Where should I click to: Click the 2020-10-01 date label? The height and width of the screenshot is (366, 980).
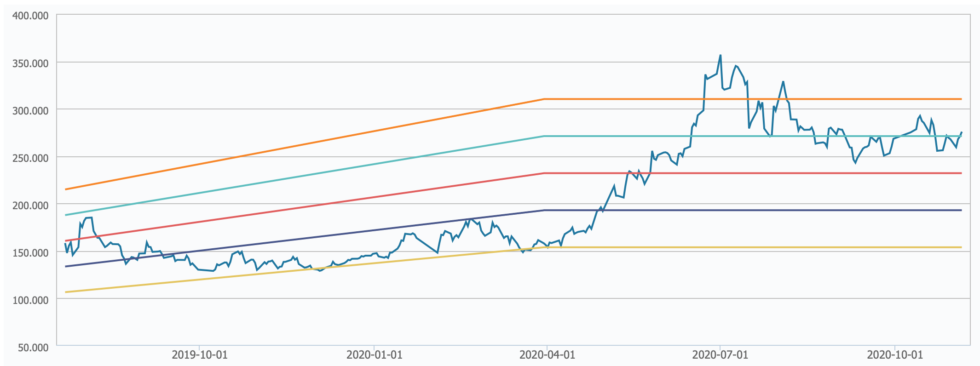coord(895,355)
